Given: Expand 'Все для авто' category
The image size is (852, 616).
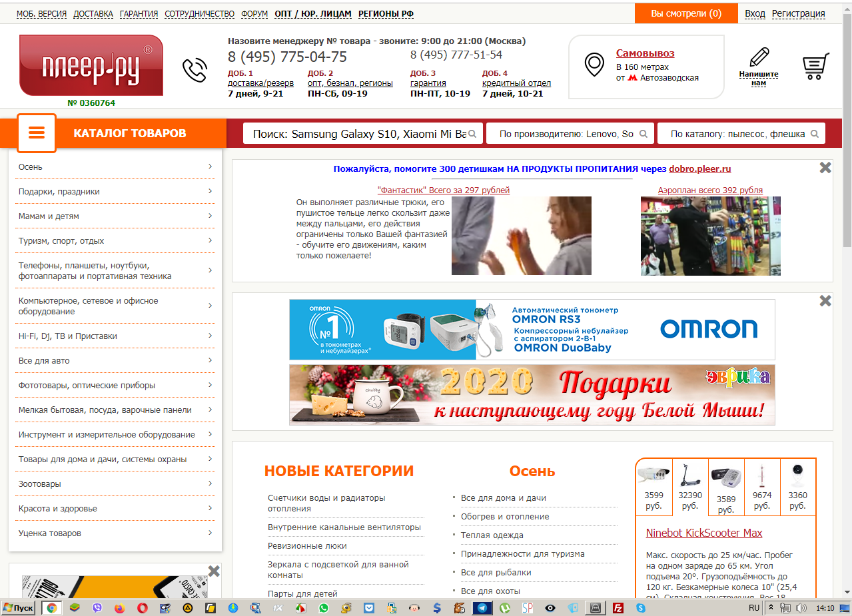Looking at the screenshot, I should tap(116, 361).
